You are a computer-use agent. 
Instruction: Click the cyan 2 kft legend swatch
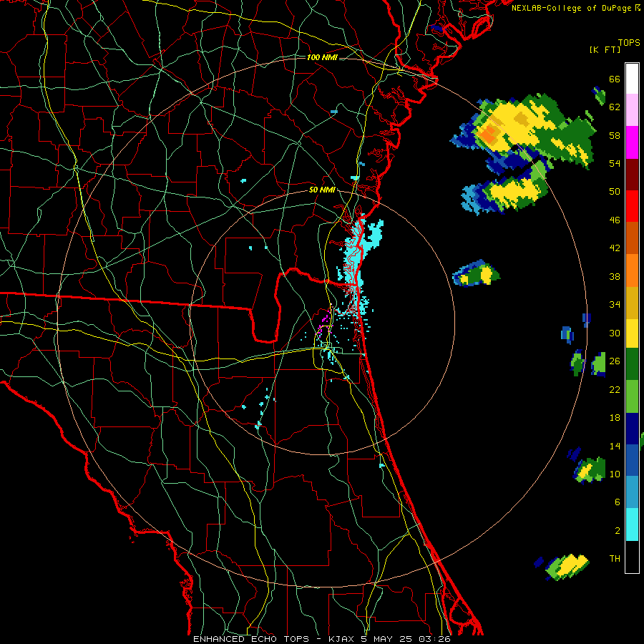coord(632,525)
